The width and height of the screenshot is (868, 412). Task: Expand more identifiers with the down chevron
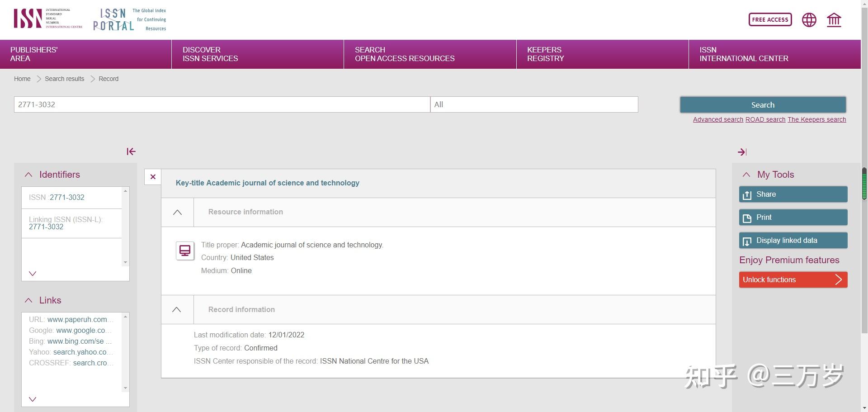[33, 274]
